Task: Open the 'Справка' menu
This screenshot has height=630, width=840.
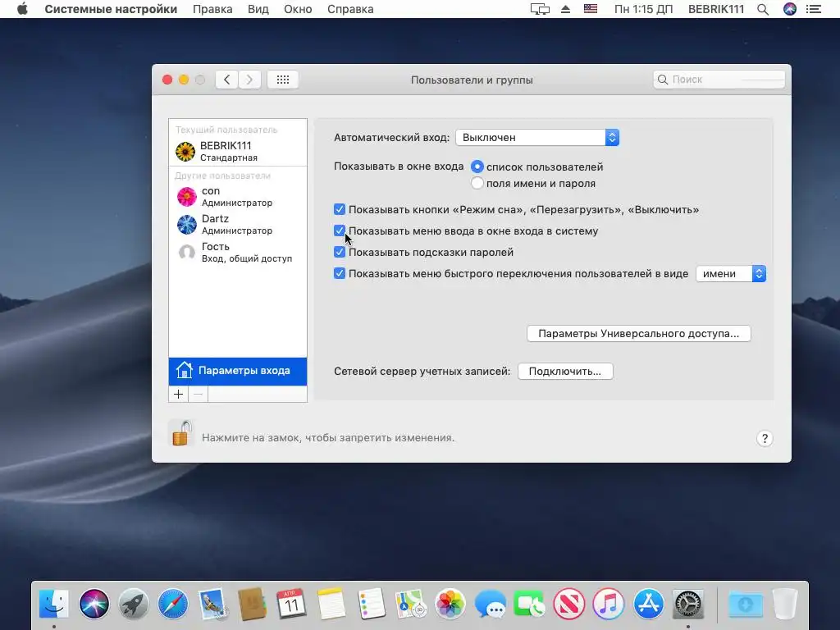Action: point(350,9)
